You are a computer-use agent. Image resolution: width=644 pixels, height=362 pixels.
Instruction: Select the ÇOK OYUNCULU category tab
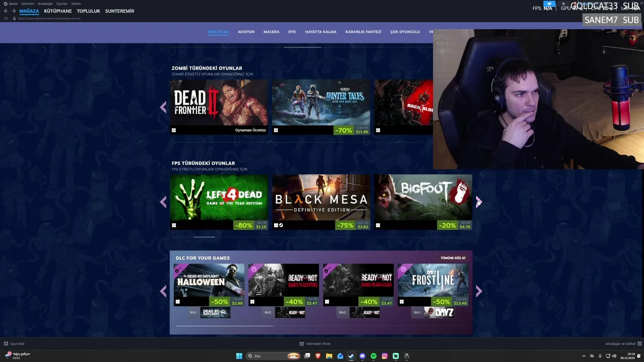point(405,32)
